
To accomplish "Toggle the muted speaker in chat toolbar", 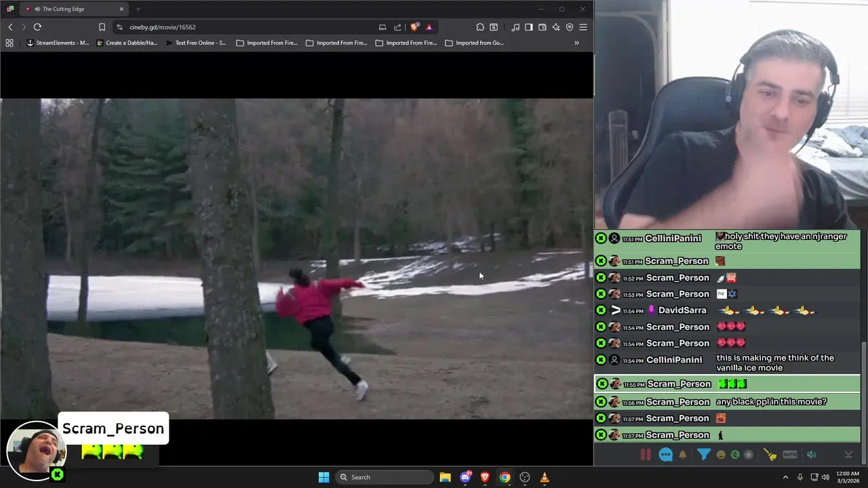I will [812, 455].
